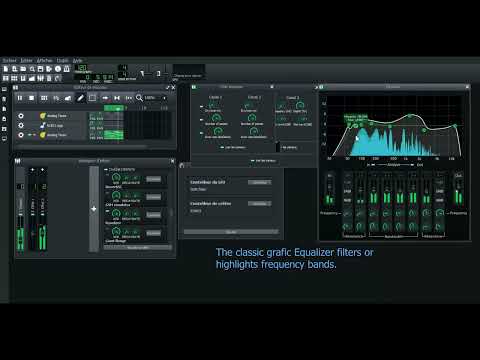Click the magnifier zoom icon in Song Editor

pos(139,98)
